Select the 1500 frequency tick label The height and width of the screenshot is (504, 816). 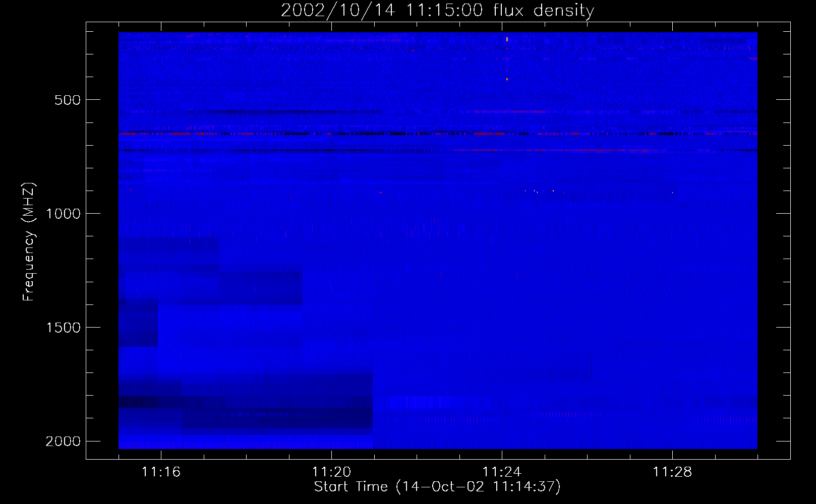coord(64,328)
